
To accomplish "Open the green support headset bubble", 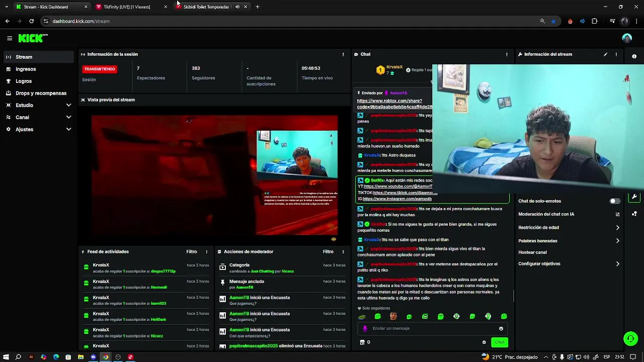I will [630, 338].
